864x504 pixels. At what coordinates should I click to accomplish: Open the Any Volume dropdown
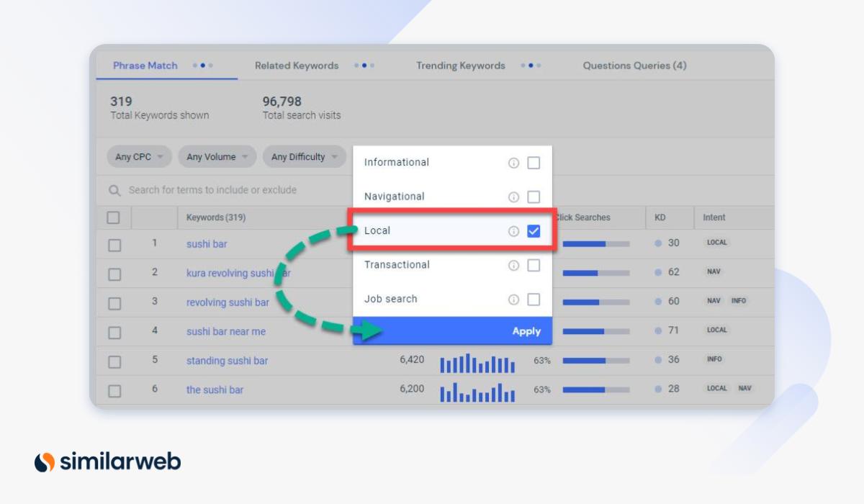pos(217,156)
